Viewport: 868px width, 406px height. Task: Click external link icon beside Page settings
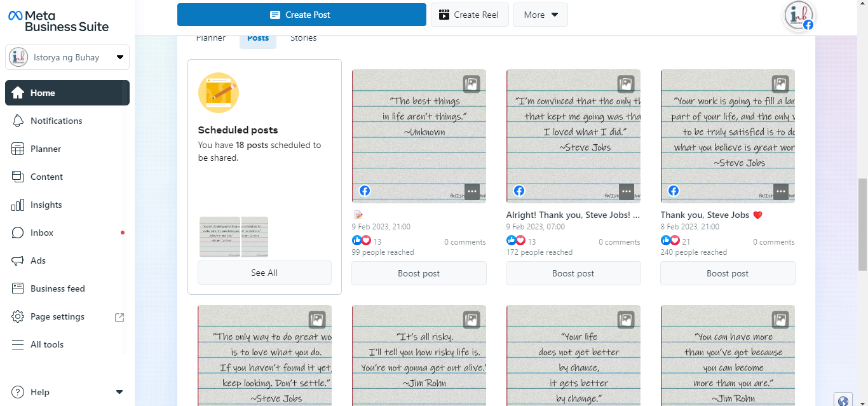click(119, 317)
